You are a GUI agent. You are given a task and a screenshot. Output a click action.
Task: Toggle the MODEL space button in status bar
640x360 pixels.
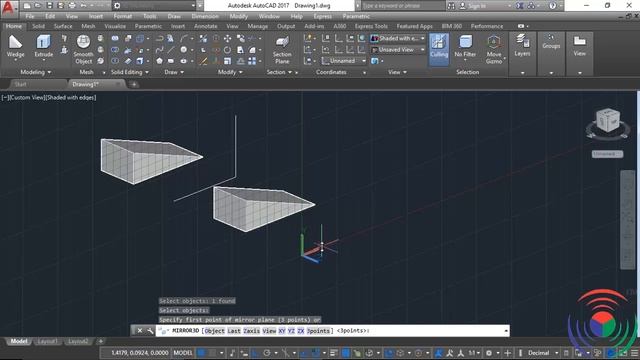point(183,353)
